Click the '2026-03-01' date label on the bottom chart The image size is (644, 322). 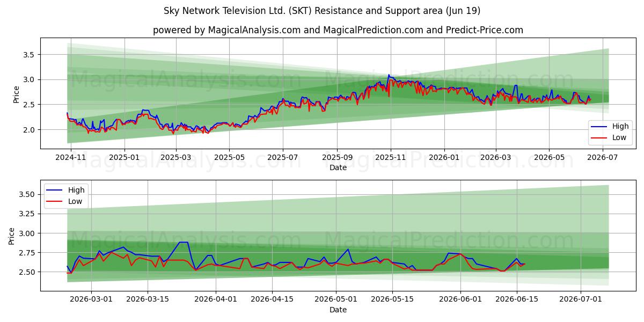(90, 299)
